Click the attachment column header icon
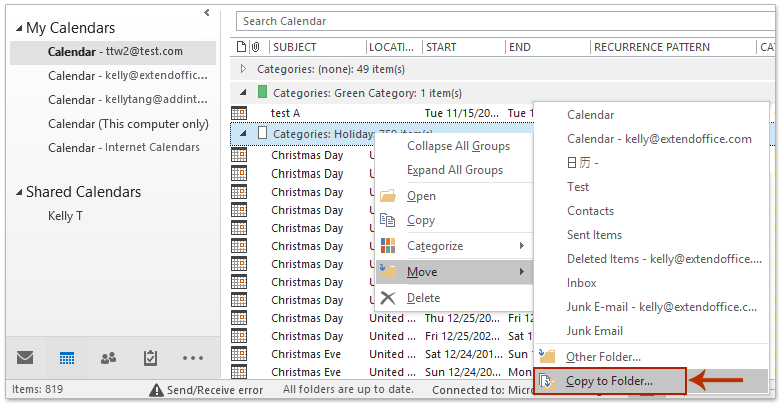 [255, 47]
